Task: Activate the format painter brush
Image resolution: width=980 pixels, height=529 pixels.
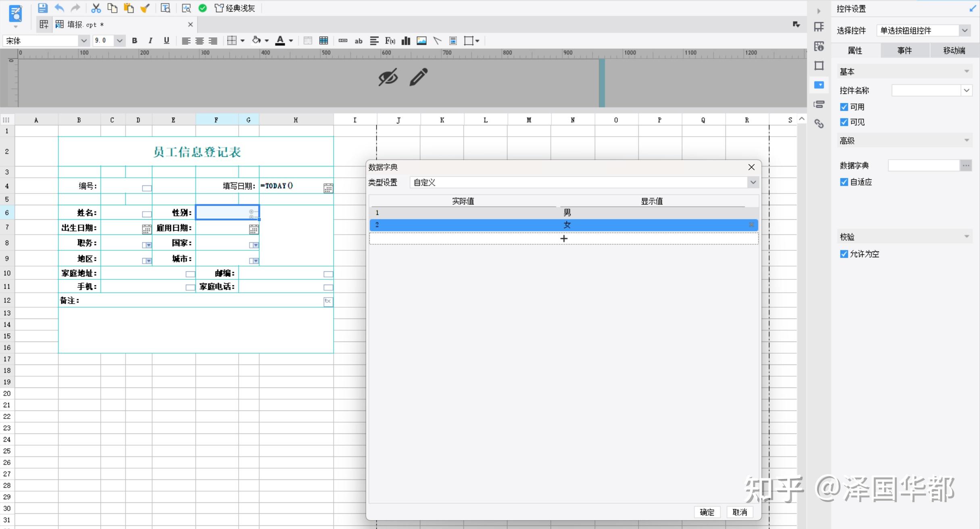Action: [x=145, y=8]
